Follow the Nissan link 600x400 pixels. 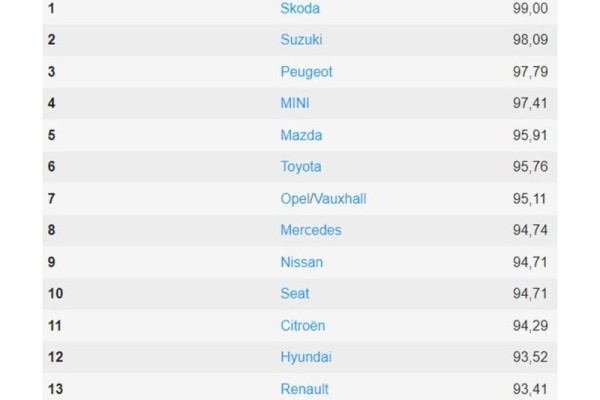(302, 262)
